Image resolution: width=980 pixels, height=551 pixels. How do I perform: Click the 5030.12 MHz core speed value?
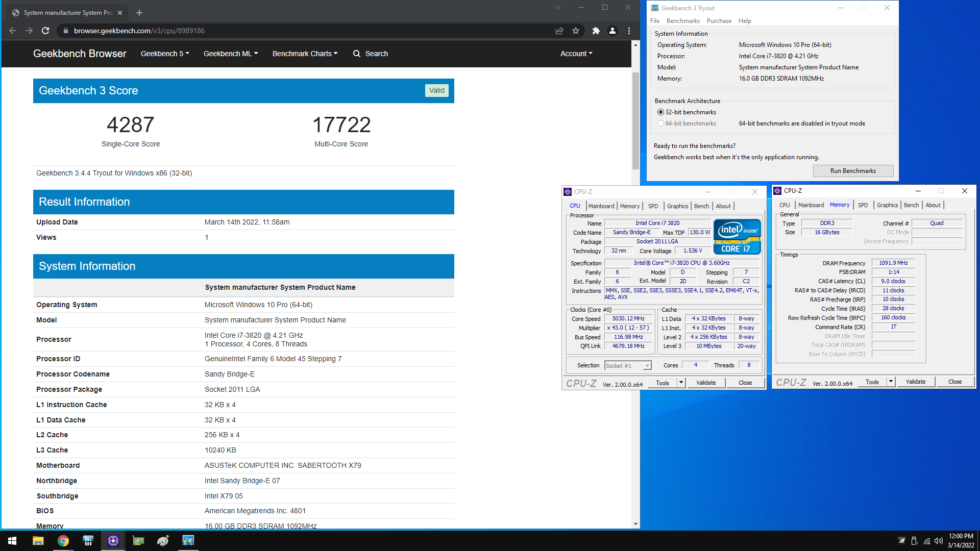click(628, 318)
